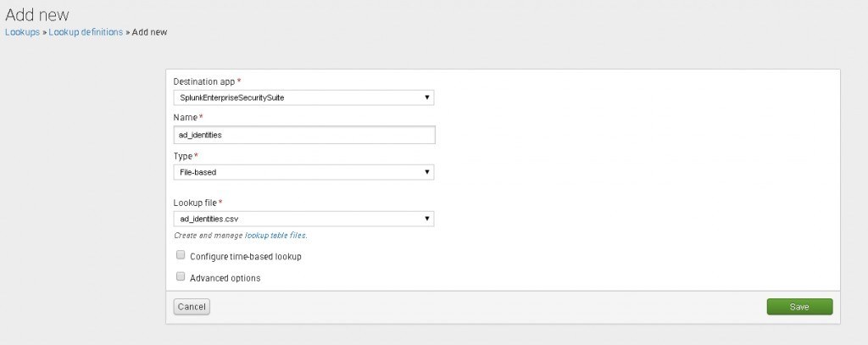Click the Lookup file field label
The image size is (868, 345).
tap(196, 203)
